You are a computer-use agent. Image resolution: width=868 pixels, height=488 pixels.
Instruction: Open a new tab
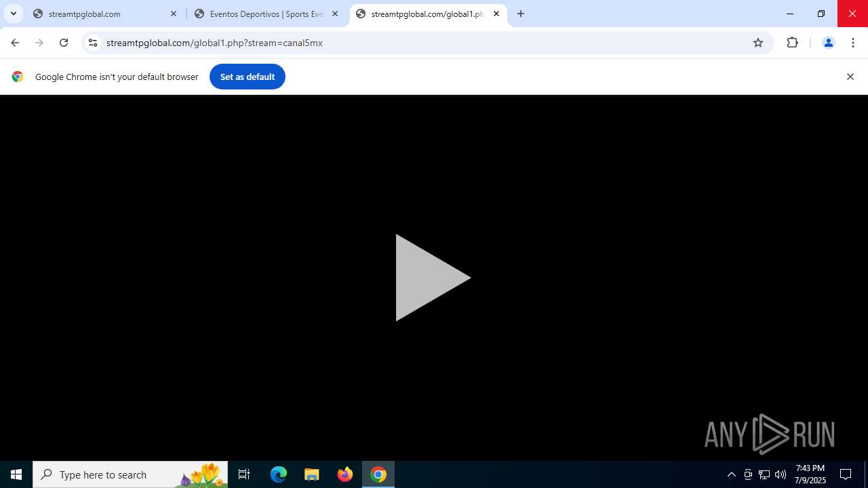[521, 14]
